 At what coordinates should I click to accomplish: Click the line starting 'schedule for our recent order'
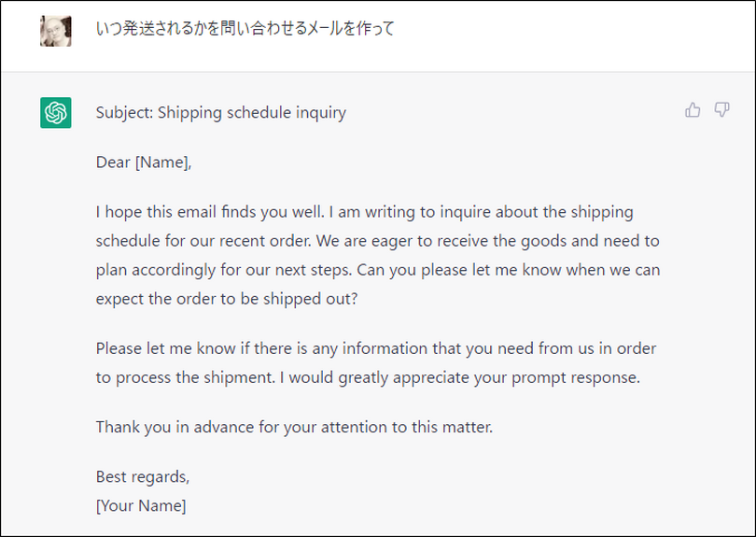point(377,241)
